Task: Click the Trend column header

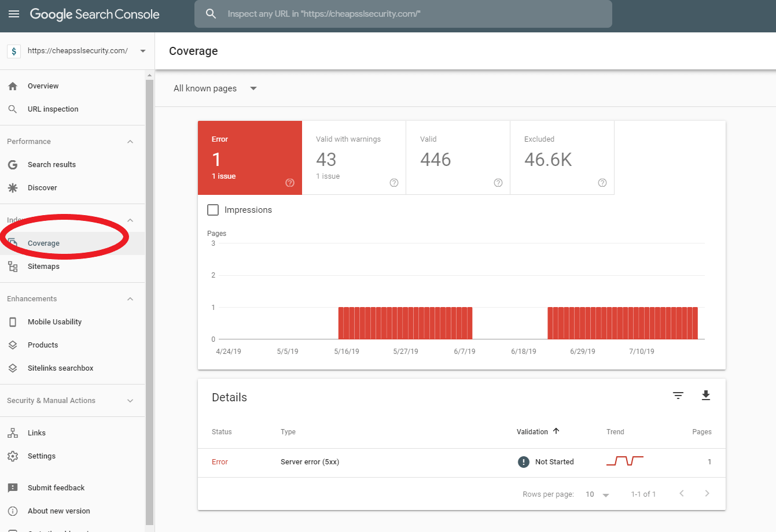Action: 615,432
